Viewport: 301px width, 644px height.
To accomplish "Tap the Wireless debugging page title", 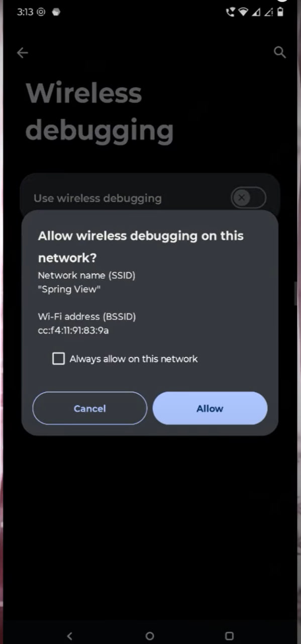I will pos(99,111).
